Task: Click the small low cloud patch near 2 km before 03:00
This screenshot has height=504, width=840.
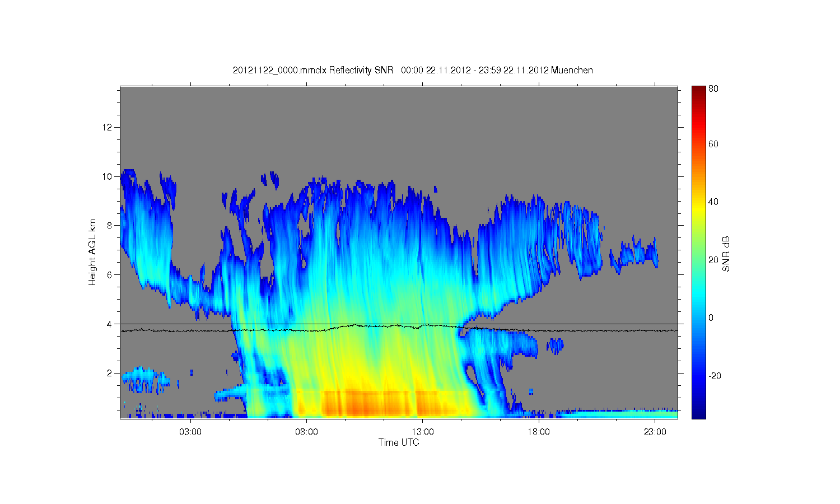Action: pos(144,380)
